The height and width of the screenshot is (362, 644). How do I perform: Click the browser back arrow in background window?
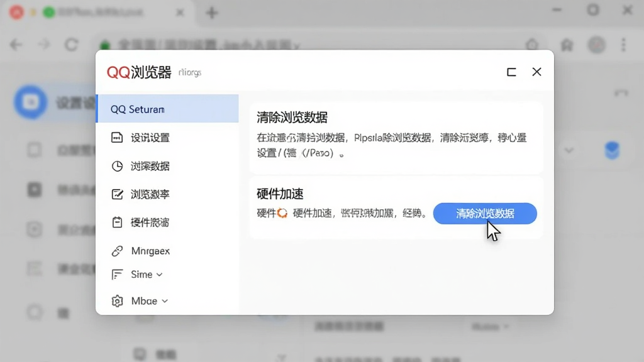pos(16,45)
